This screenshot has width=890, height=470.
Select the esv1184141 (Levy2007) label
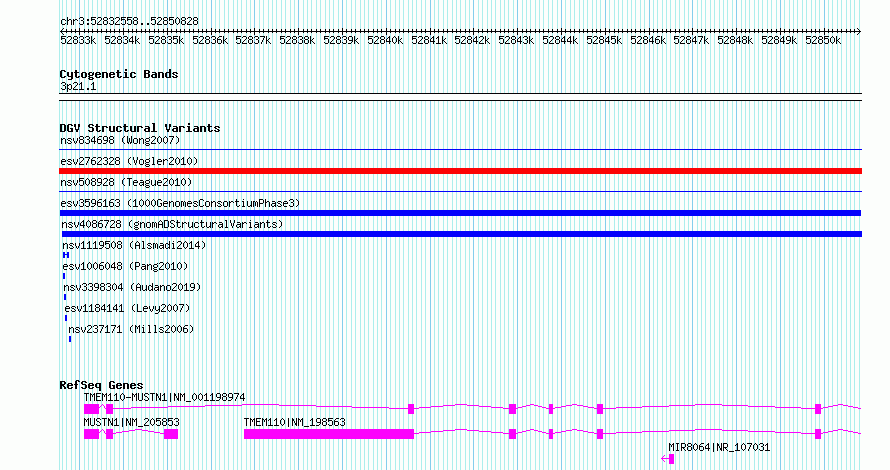tap(127, 308)
